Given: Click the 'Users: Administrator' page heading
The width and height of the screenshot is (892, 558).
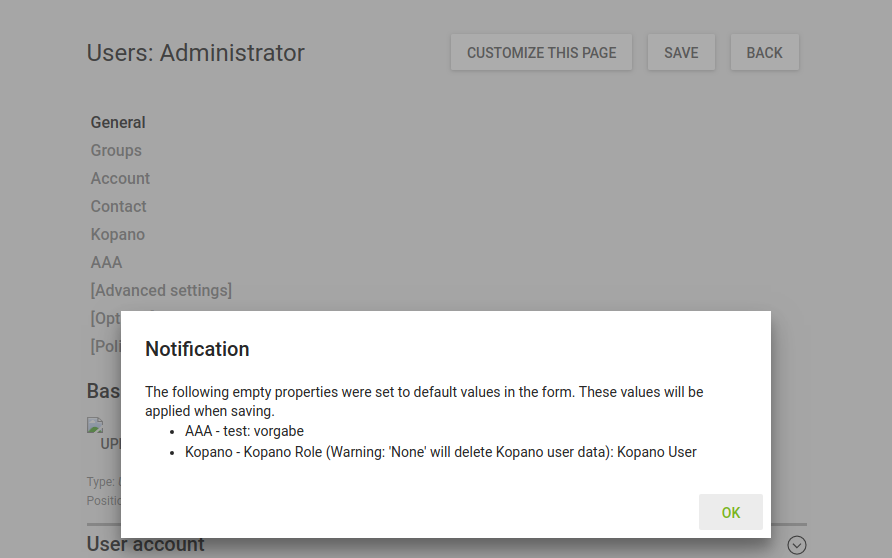Looking at the screenshot, I should click(195, 53).
